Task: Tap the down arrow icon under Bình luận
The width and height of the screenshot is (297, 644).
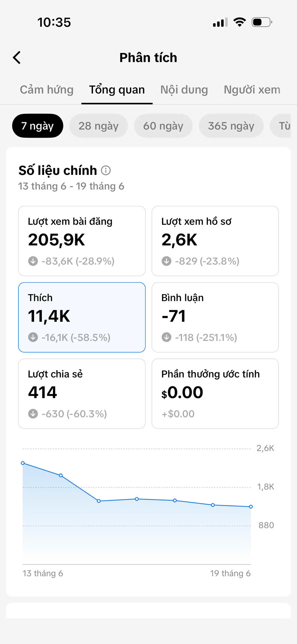Action: 166,337
